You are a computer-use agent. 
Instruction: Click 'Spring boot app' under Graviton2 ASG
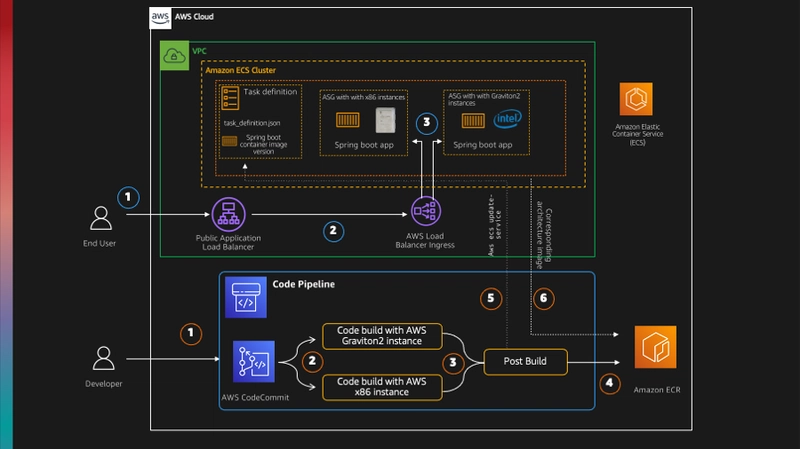click(x=483, y=145)
